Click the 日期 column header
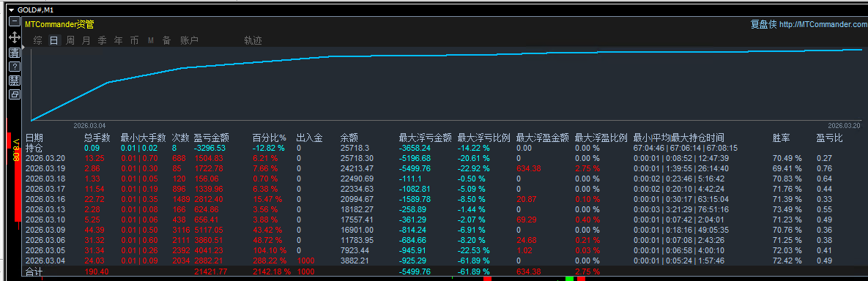Screen dimensions: 868x281 click(x=34, y=138)
